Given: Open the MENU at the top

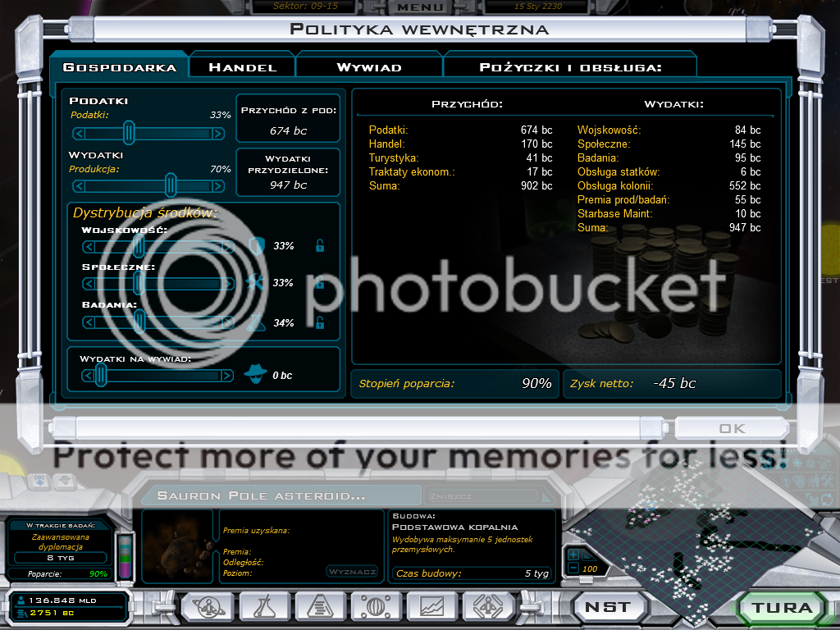Looking at the screenshot, I should point(421,7).
